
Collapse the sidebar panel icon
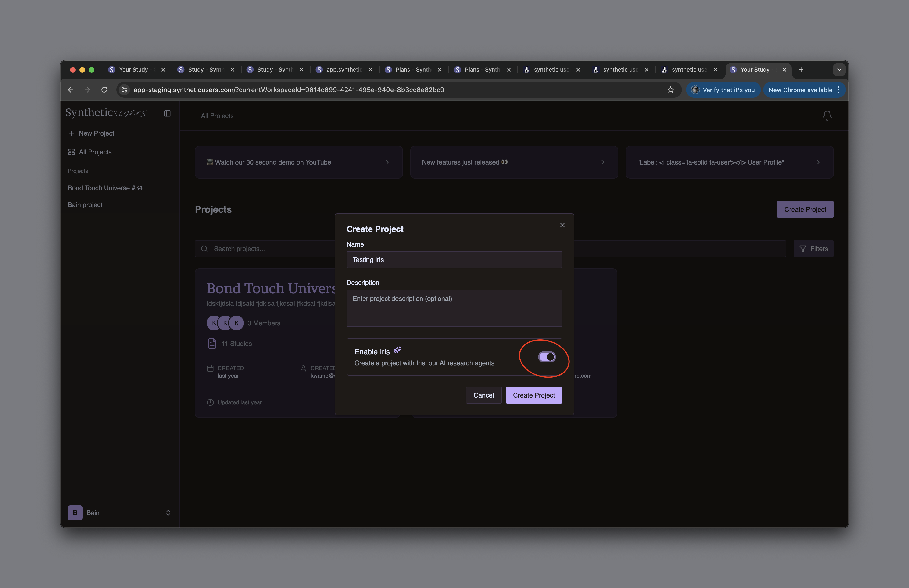167,113
